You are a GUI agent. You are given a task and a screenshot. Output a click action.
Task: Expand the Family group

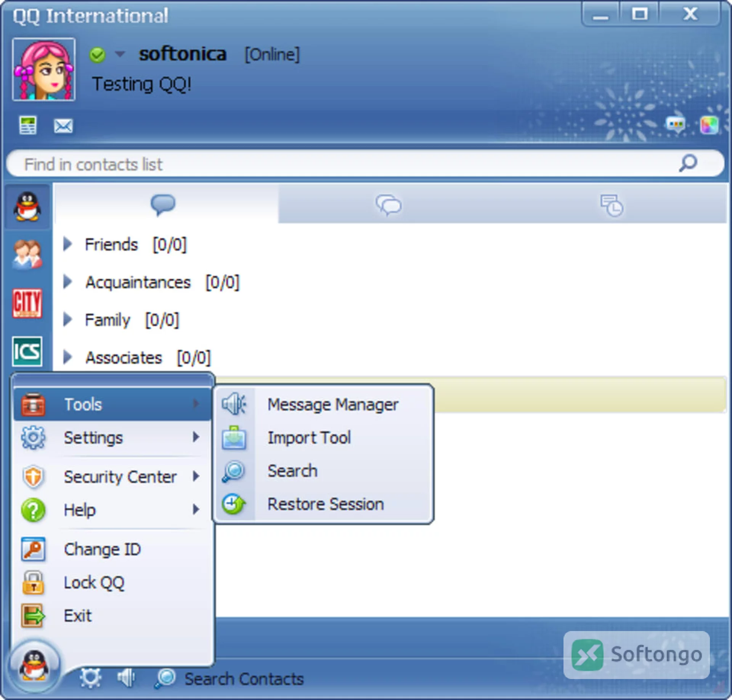(x=68, y=319)
